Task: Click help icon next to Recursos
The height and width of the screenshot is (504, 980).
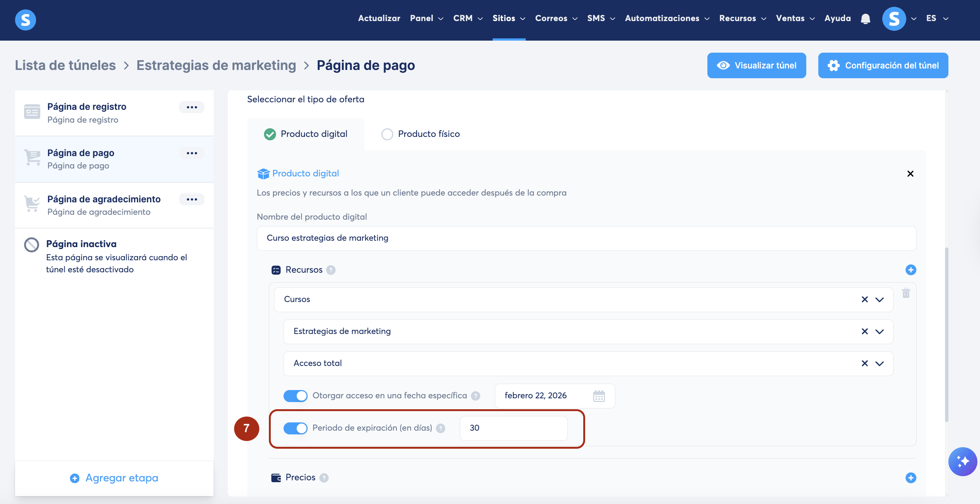Action: tap(331, 270)
